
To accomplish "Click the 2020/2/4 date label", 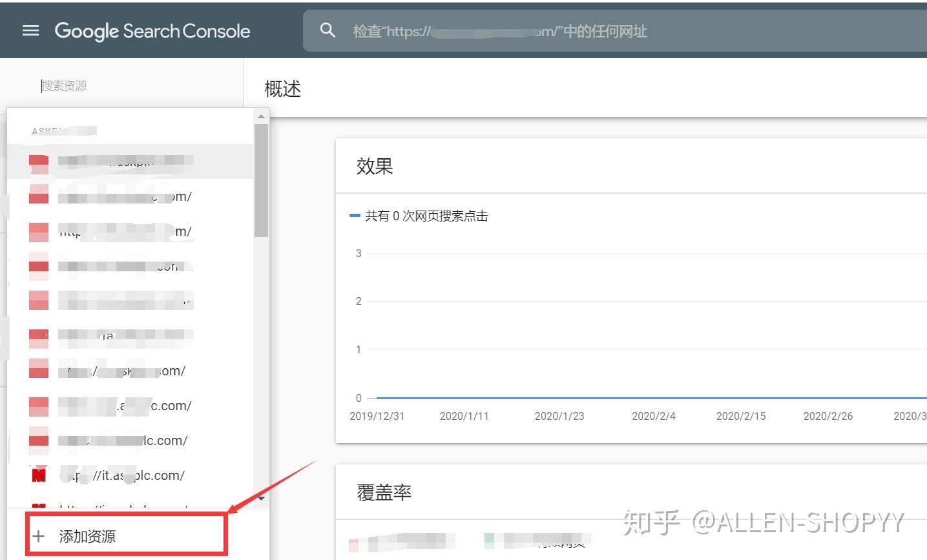I will [x=654, y=416].
